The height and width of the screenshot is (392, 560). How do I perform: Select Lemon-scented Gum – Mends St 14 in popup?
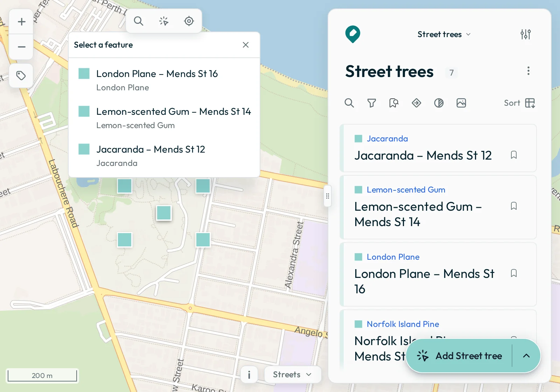pyautogui.click(x=164, y=118)
